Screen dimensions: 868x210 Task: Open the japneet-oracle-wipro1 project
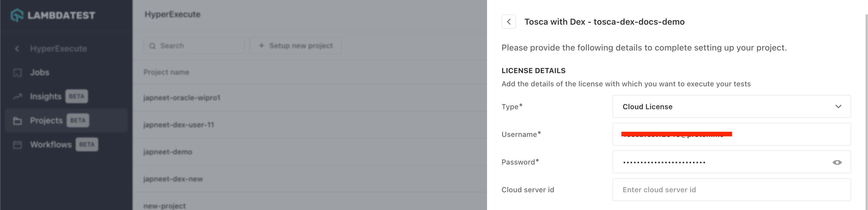click(x=182, y=98)
